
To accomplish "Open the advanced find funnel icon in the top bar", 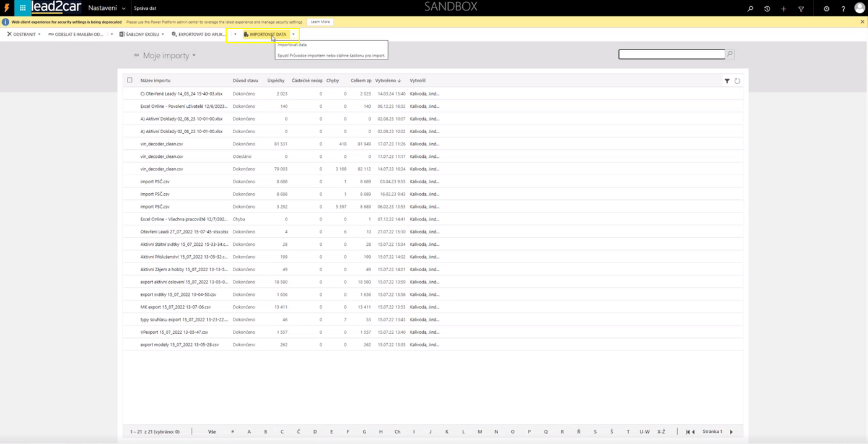I will (x=801, y=9).
